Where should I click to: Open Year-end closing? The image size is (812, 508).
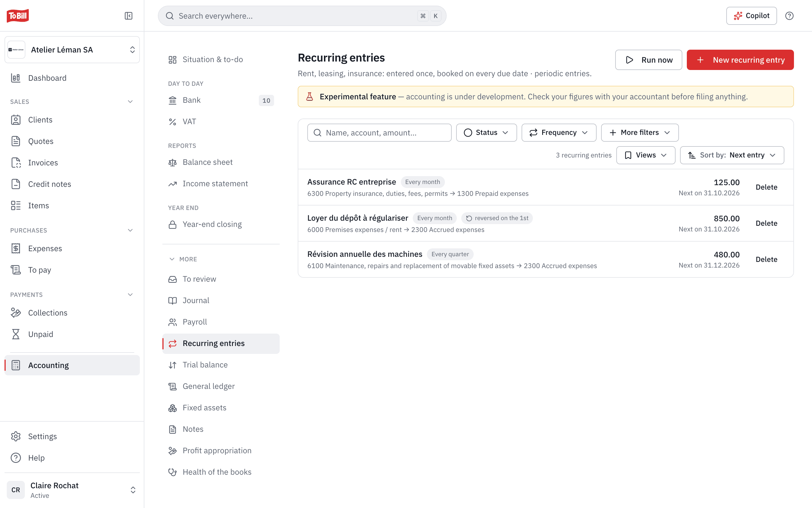pyautogui.click(x=221, y=224)
